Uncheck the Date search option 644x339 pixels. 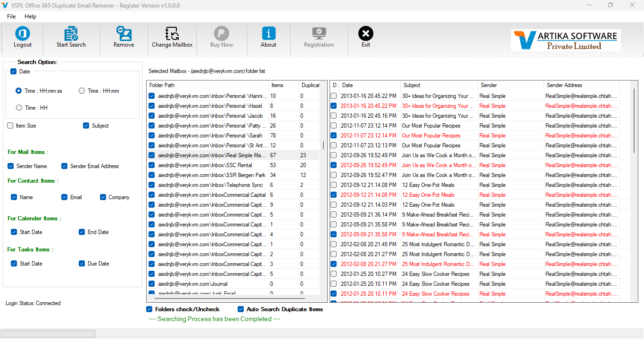click(13, 72)
